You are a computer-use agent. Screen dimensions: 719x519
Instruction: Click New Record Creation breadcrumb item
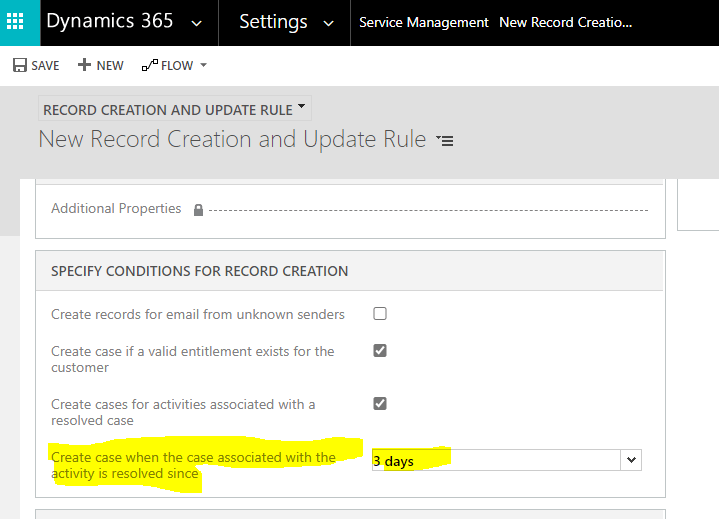coord(566,22)
